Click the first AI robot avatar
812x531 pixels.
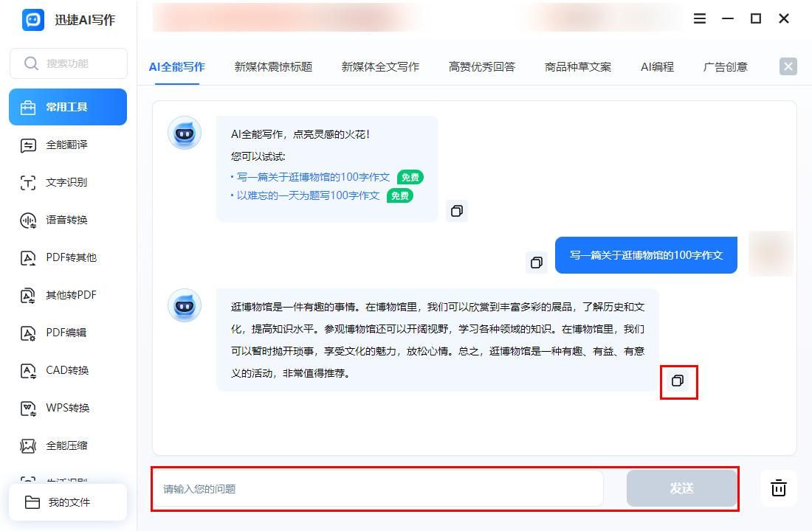pos(185,133)
